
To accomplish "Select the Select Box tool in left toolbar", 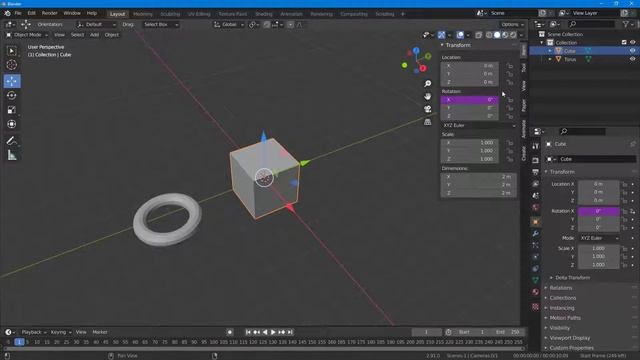I will point(12,51).
